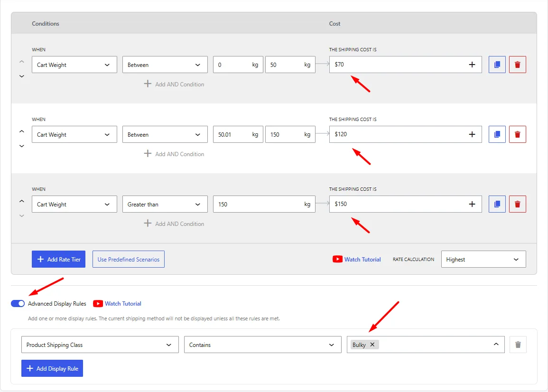Click the RATE CALCULATION label
548x392 pixels.
point(413,260)
